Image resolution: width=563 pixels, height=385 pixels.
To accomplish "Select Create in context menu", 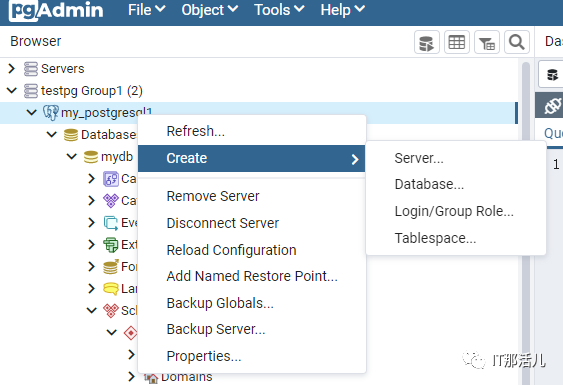I will point(252,158).
